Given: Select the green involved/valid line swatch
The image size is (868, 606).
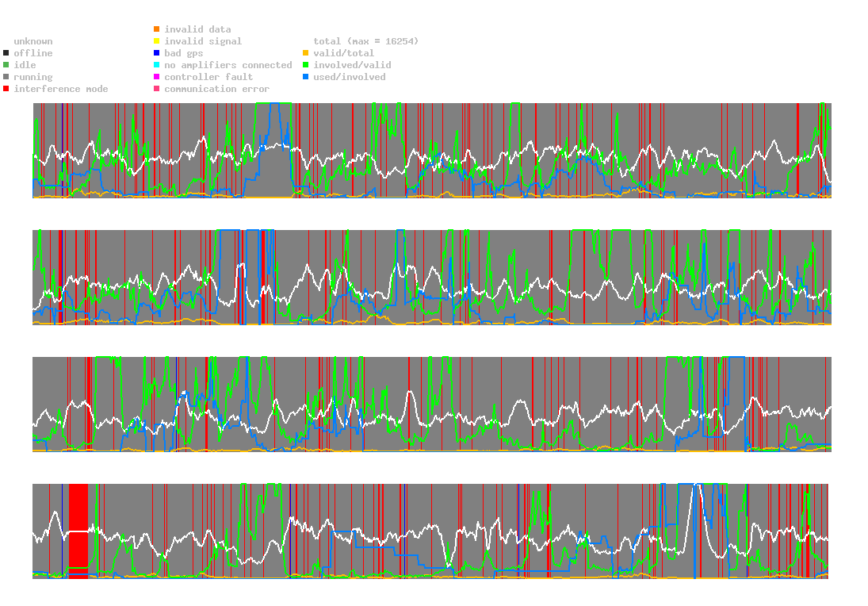Looking at the screenshot, I should pyautogui.click(x=306, y=65).
